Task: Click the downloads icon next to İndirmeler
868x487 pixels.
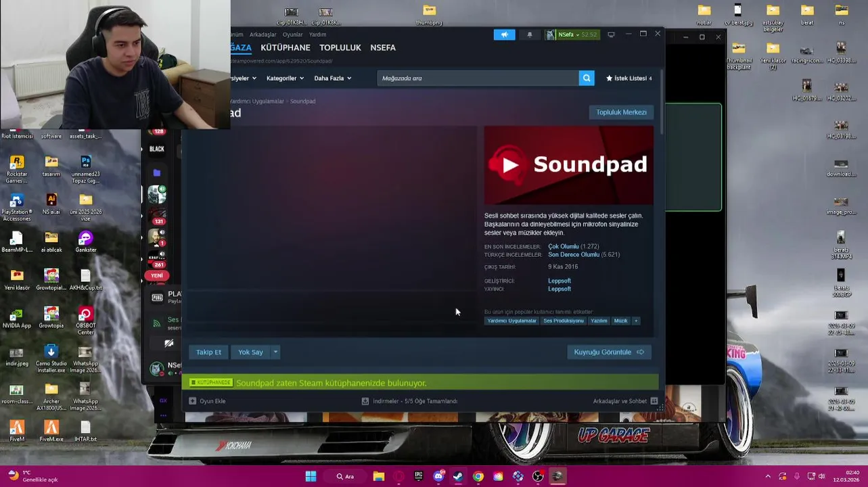Action: tap(365, 401)
